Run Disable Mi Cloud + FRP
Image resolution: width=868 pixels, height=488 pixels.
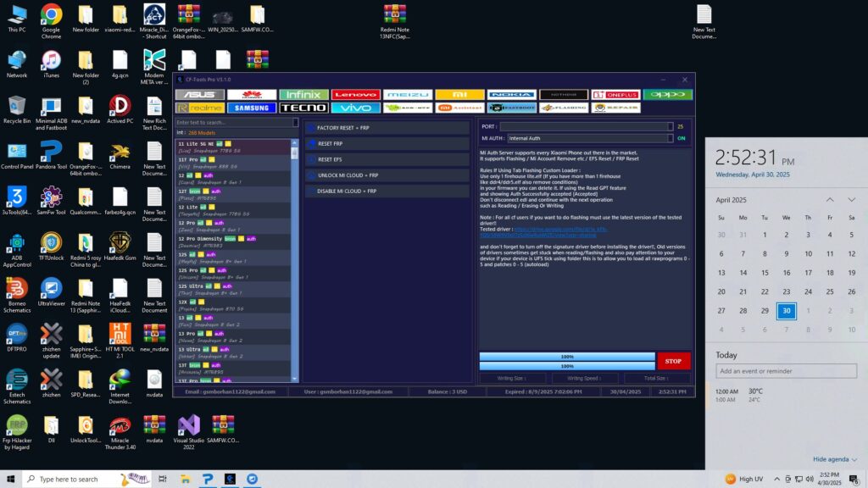[387, 191]
